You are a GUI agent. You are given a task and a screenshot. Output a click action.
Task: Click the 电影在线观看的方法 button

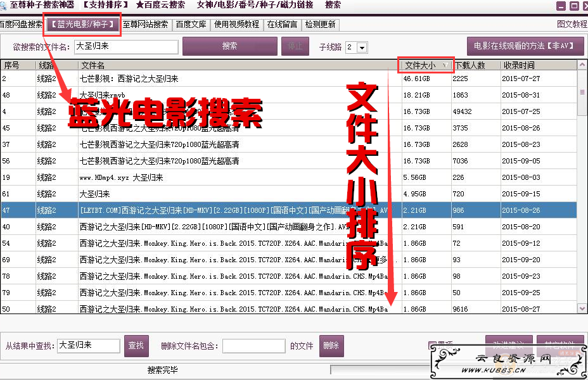tap(525, 46)
